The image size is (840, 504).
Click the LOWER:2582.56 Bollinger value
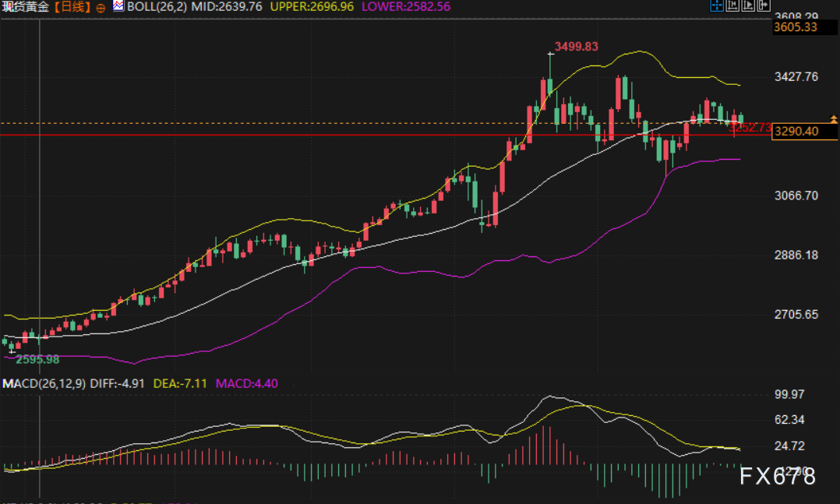pyautogui.click(x=405, y=7)
